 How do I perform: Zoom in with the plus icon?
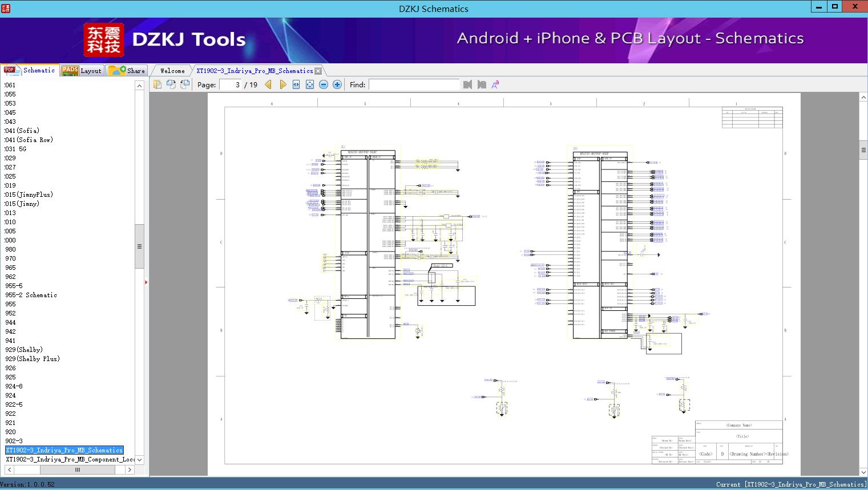coord(337,84)
